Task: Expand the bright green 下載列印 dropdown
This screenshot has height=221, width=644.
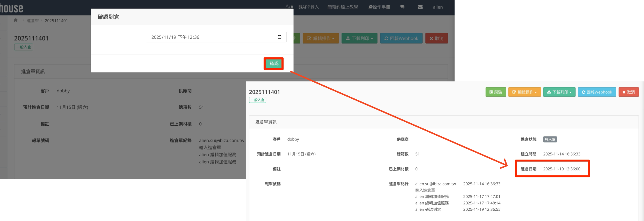Action: [559, 92]
